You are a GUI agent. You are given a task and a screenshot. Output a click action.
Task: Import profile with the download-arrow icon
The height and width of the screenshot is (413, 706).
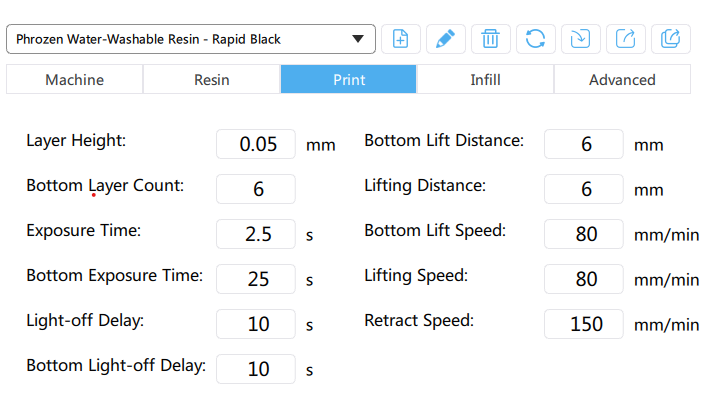coord(580,39)
